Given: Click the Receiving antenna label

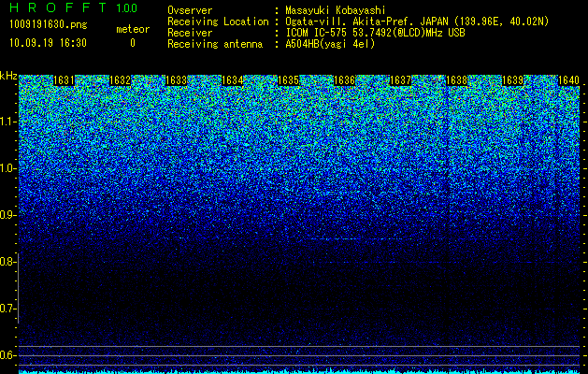Looking at the screenshot, I should click(215, 44).
